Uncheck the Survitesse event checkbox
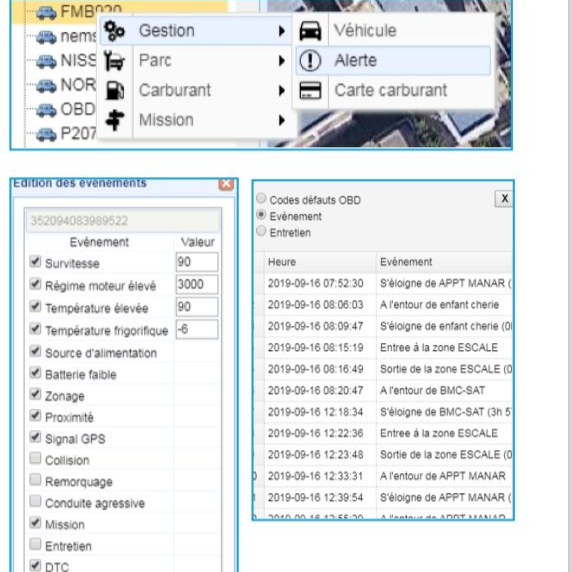The height and width of the screenshot is (572, 572). (x=35, y=262)
